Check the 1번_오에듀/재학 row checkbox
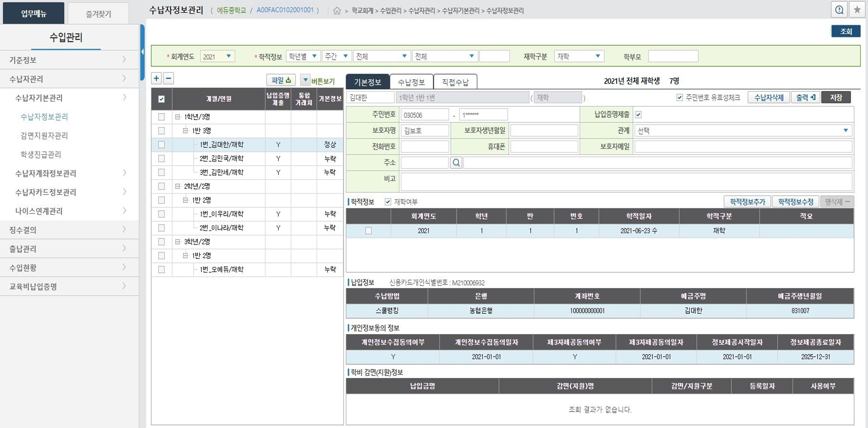The width and height of the screenshot is (868, 428). (161, 270)
